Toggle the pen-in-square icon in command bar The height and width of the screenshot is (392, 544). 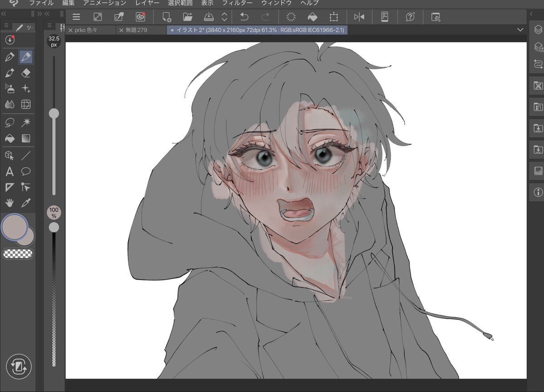(119, 17)
